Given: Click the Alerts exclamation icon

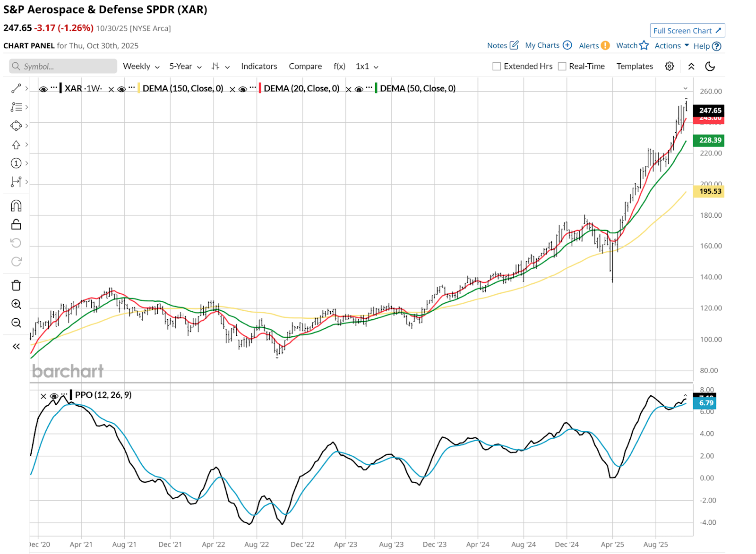Looking at the screenshot, I should (605, 46).
